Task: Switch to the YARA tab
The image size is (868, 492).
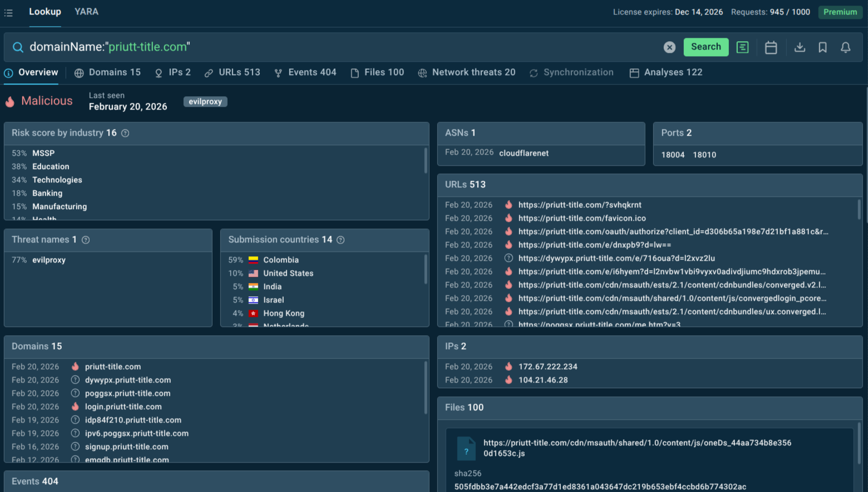Action: 86,12
